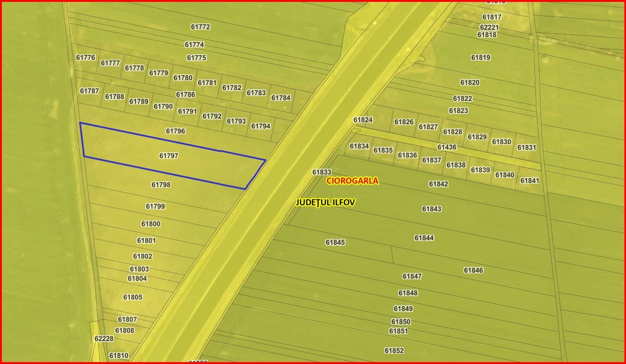
Task: Choose parcel 61805
Action: click(133, 297)
